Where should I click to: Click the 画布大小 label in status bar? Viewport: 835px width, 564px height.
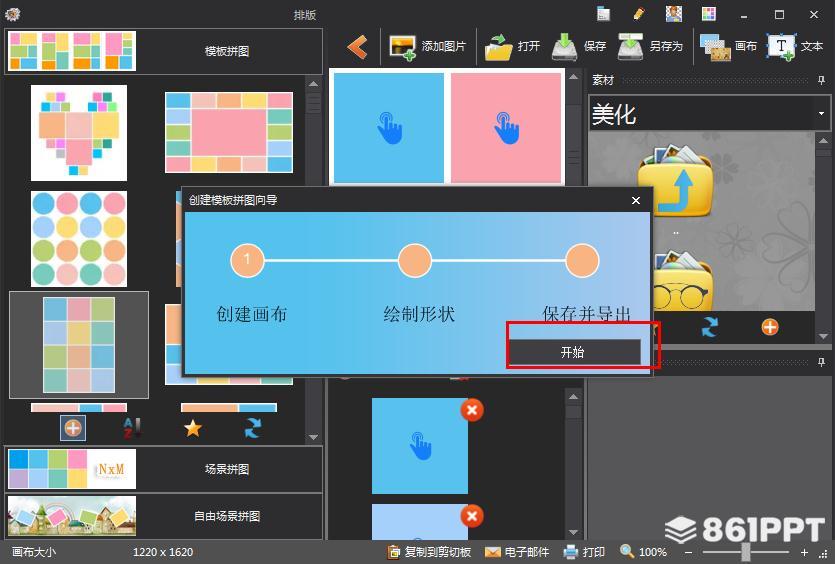34,552
